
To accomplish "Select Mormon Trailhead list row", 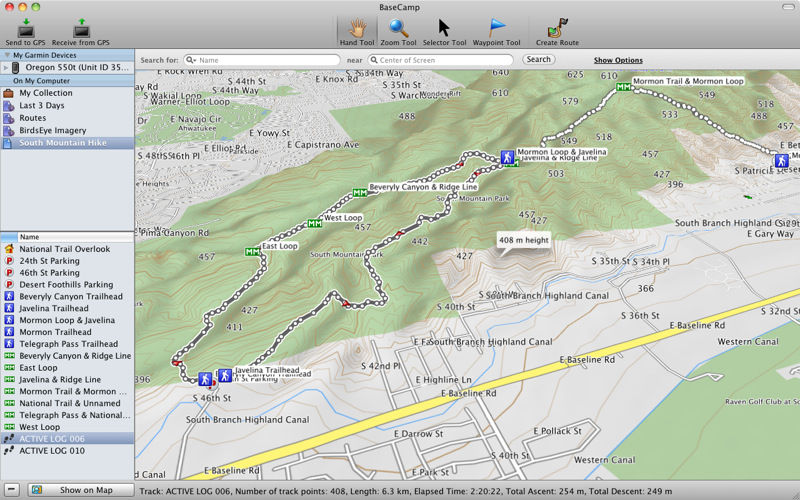I will point(67,332).
